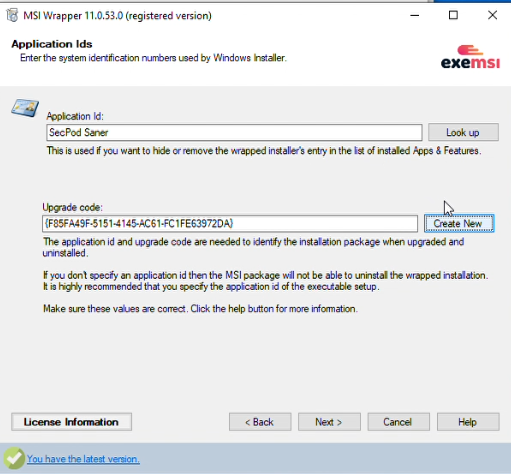Screen dimensions: 511x474
Task: Click the ID card icon beside Application Id
Action: click(x=25, y=108)
